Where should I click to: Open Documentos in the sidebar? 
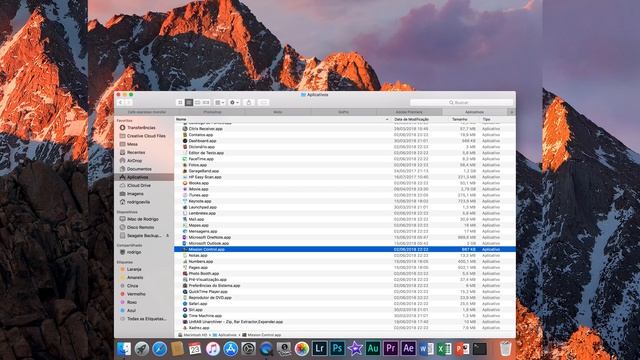pos(139,169)
